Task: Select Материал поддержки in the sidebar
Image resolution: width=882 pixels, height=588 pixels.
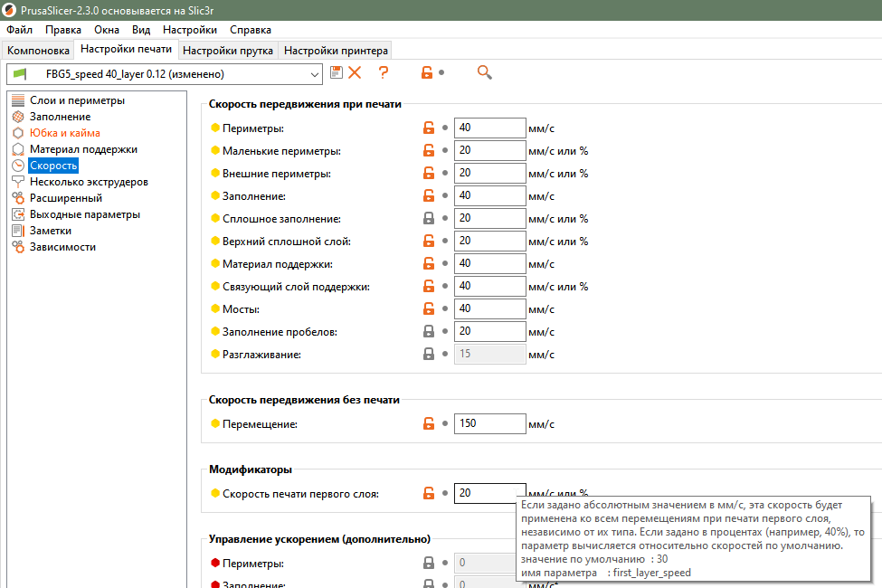Action: (83, 149)
